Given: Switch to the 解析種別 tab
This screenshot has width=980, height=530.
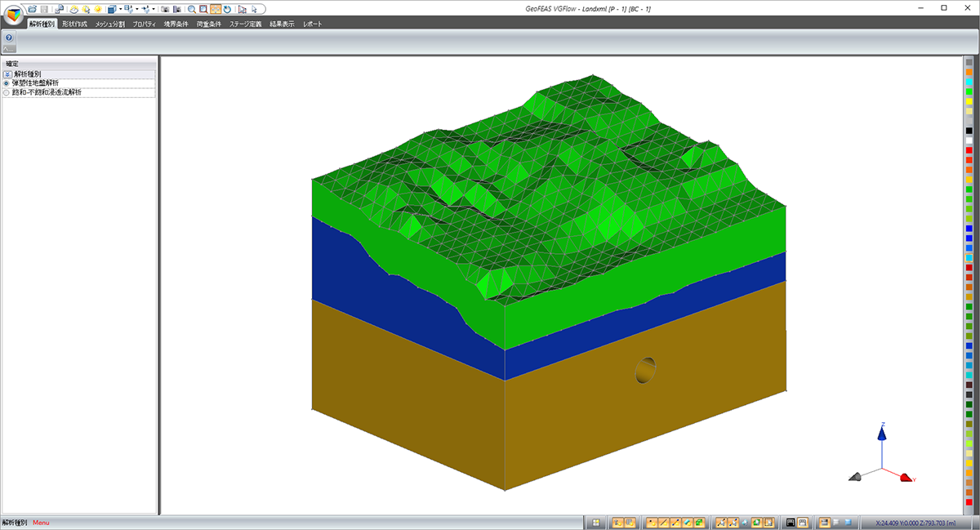Looking at the screenshot, I should tap(42, 24).
